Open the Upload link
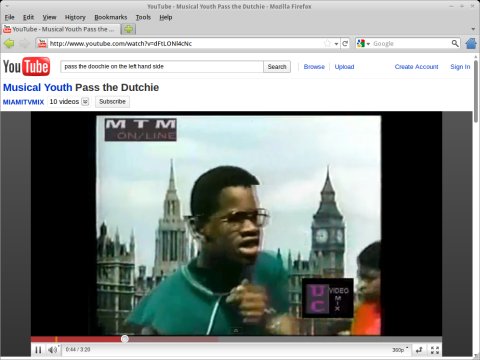 coord(344,67)
